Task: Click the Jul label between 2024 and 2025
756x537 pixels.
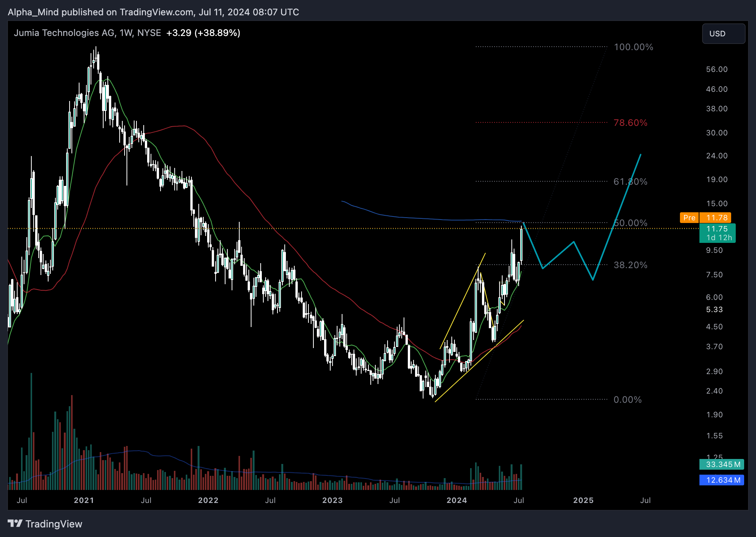Action: click(519, 500)
